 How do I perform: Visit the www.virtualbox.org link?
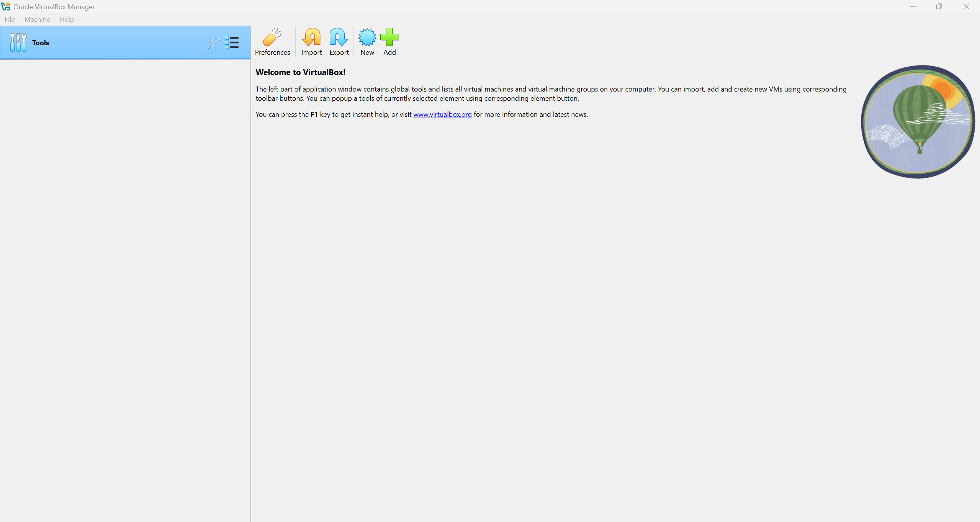(x=442, y=115)
